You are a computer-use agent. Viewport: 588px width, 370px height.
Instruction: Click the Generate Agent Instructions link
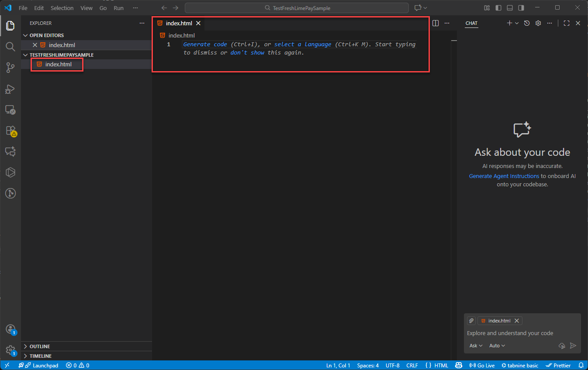[504, 176]
